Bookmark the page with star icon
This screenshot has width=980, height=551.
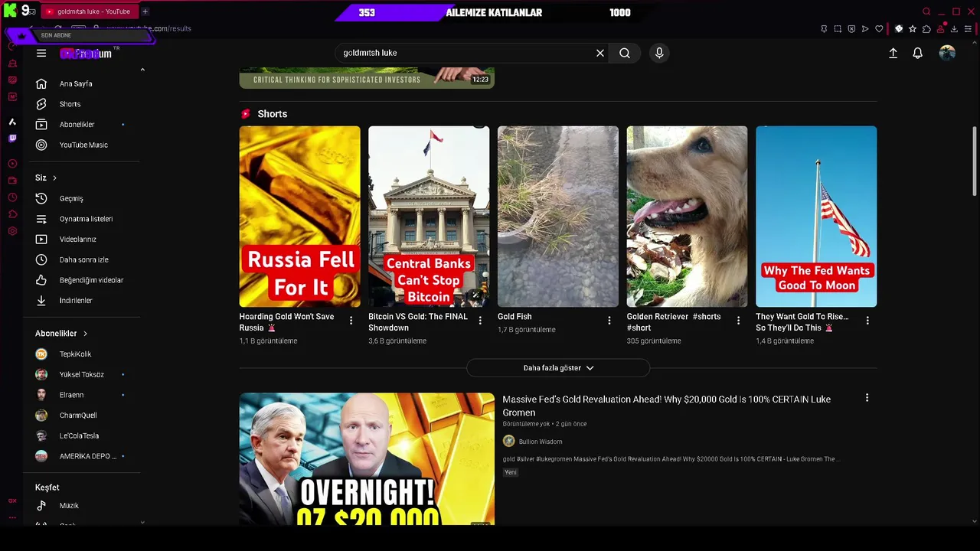pos(913,29)
